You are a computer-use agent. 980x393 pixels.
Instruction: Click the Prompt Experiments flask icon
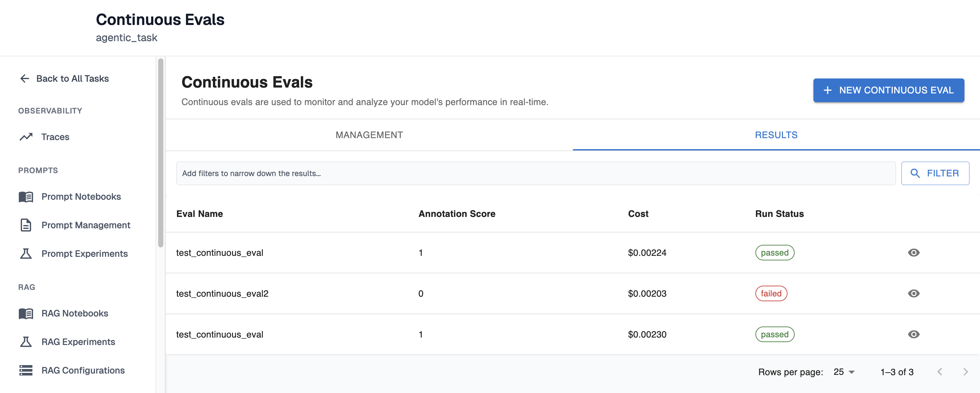26,254
